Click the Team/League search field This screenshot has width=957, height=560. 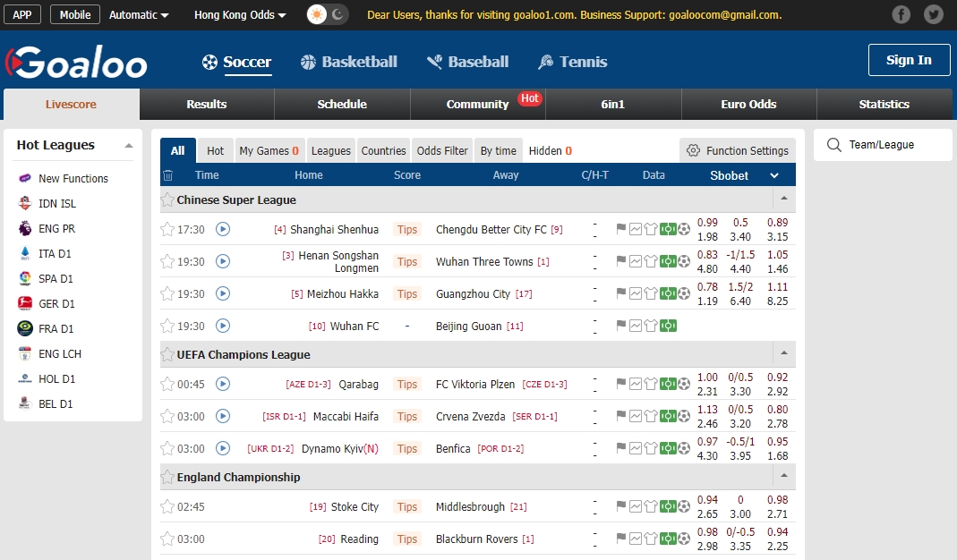(883, 145)
